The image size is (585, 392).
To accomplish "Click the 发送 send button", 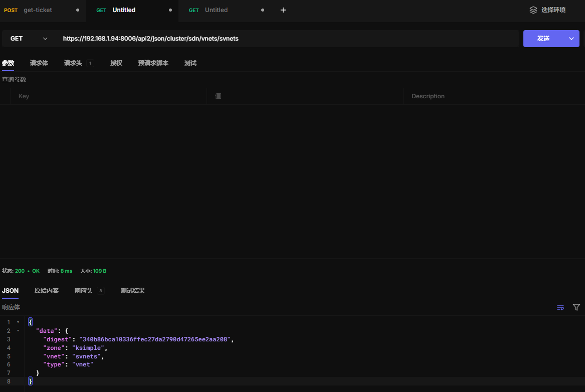I will click(x=543, y=39).
